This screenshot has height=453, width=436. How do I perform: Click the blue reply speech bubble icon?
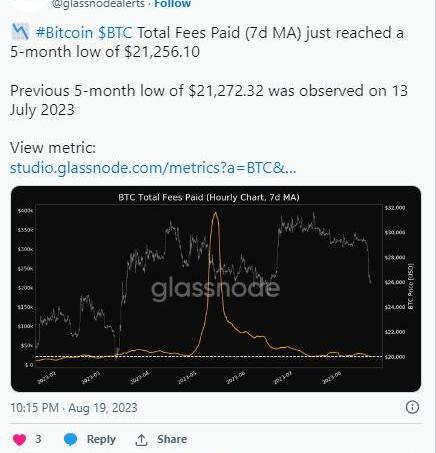[70, 439]
